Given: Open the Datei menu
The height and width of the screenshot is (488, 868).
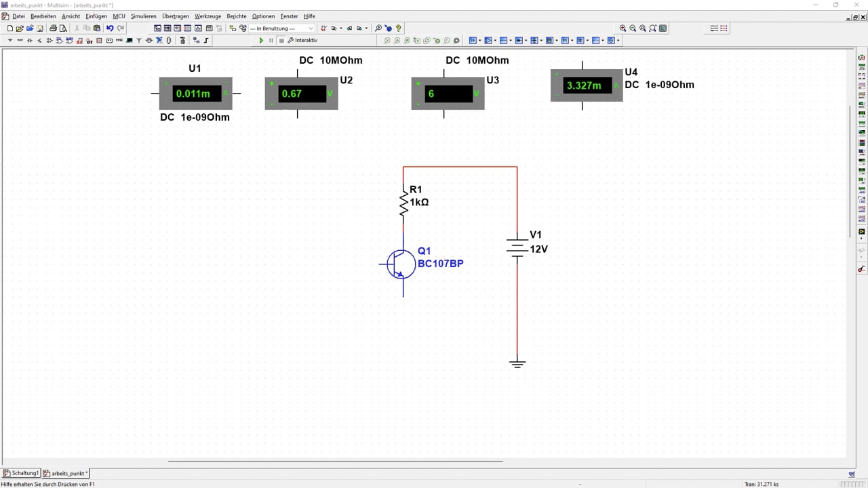Looking at the screenshot, I should [x=18, y=16].
